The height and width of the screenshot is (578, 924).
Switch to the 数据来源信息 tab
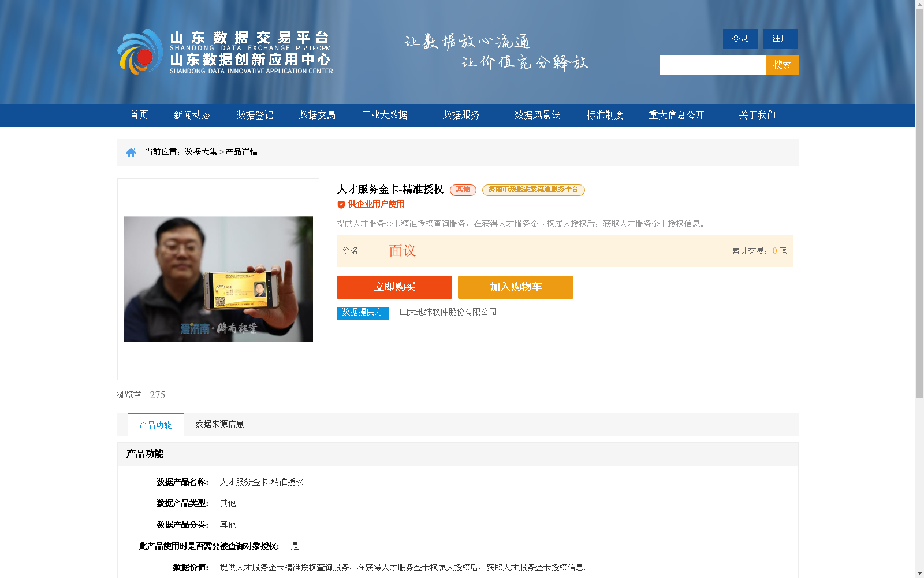pos(218,424)
